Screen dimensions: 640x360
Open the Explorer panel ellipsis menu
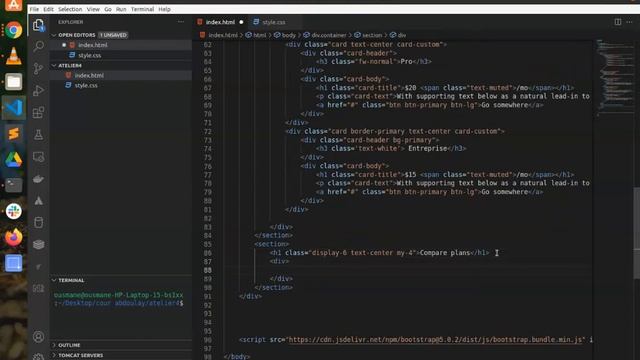pos(181,22)
